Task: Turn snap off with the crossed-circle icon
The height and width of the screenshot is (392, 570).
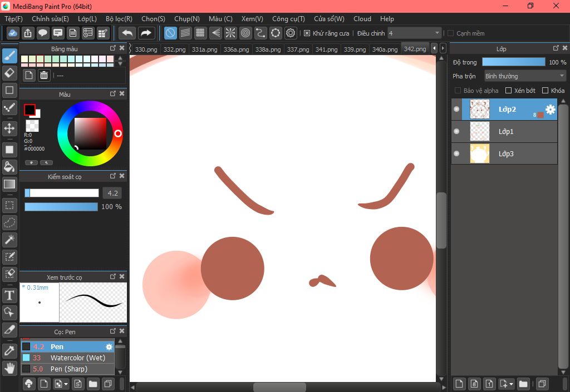Action: pos(170,33)
